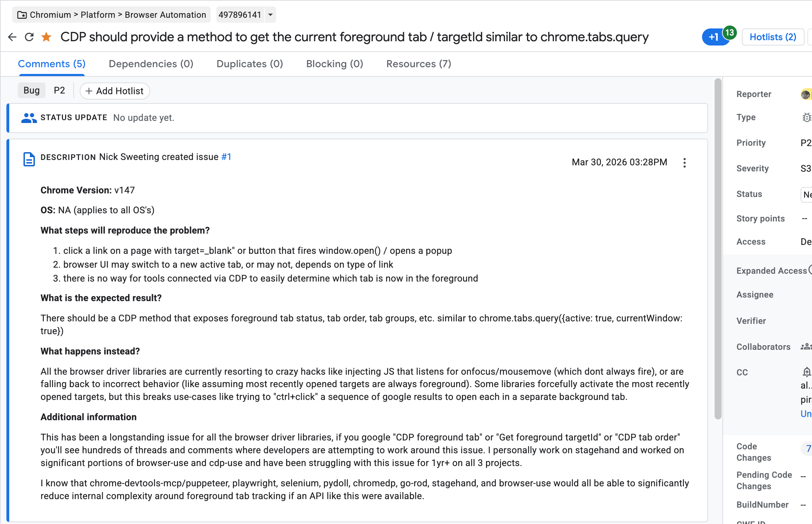Expand dropdown beside issue ID 497896141
812x524 pixels.
[270, 15]
